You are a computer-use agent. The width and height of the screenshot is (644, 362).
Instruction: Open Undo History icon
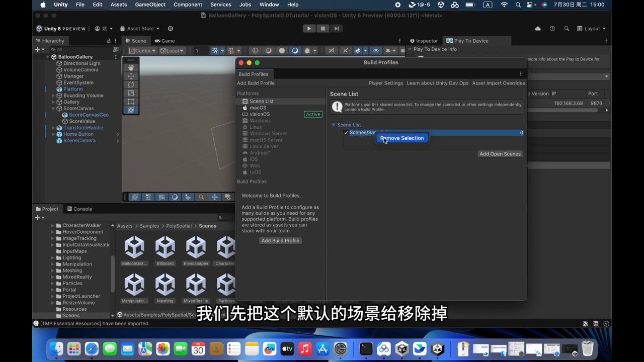pyautogui.click(x=552, y=29)
